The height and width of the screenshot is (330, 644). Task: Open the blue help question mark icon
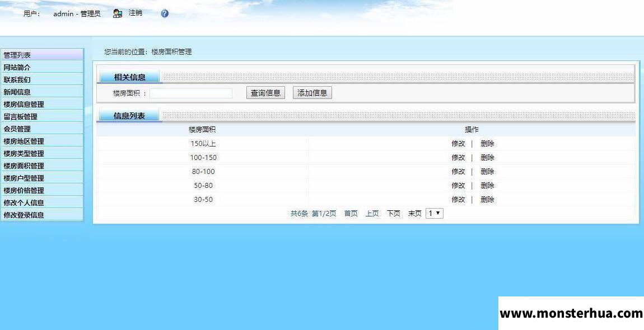coord(165,13)
